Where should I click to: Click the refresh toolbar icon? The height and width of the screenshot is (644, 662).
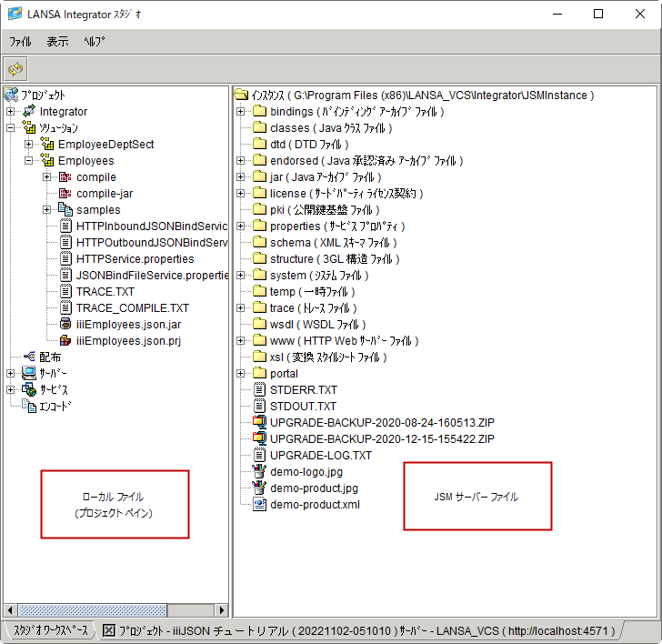coord(15,69)
